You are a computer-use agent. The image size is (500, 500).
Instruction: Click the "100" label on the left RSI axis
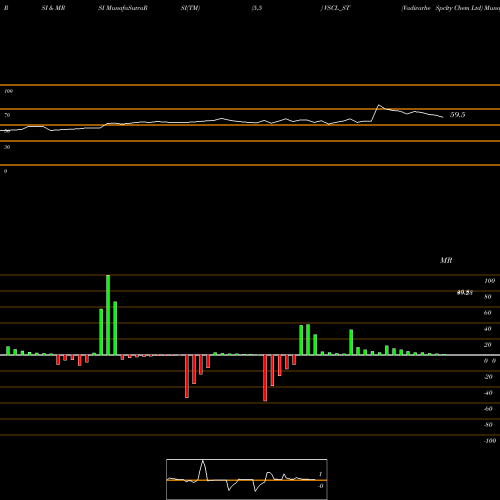pos(8,91)
